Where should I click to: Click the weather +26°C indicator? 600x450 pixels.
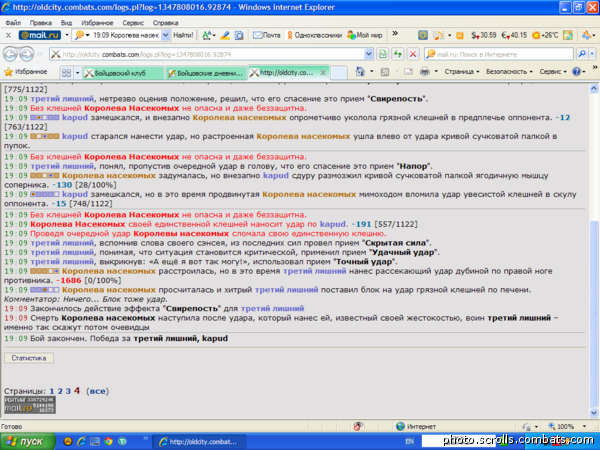tap(545, 35)
